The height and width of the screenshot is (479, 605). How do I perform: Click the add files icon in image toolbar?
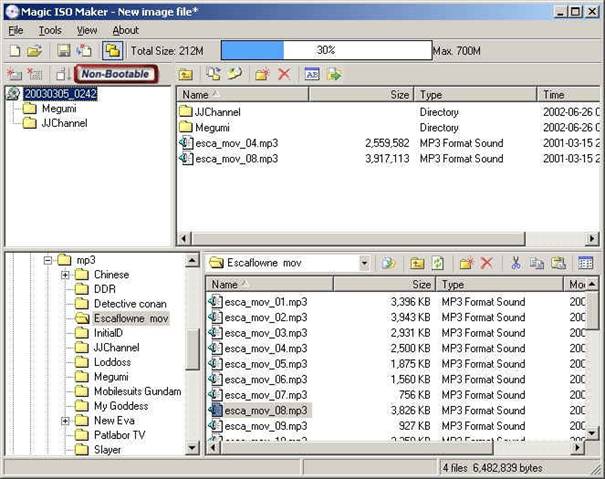pos(213,74)
